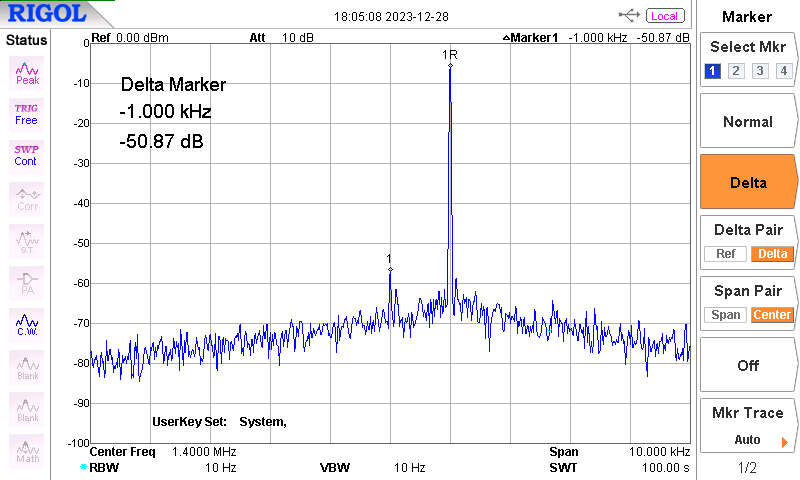This screenshot has height=480, width=800.
Task: Select marker 1 in Select Mkr
Action: [x=712, y=70]
